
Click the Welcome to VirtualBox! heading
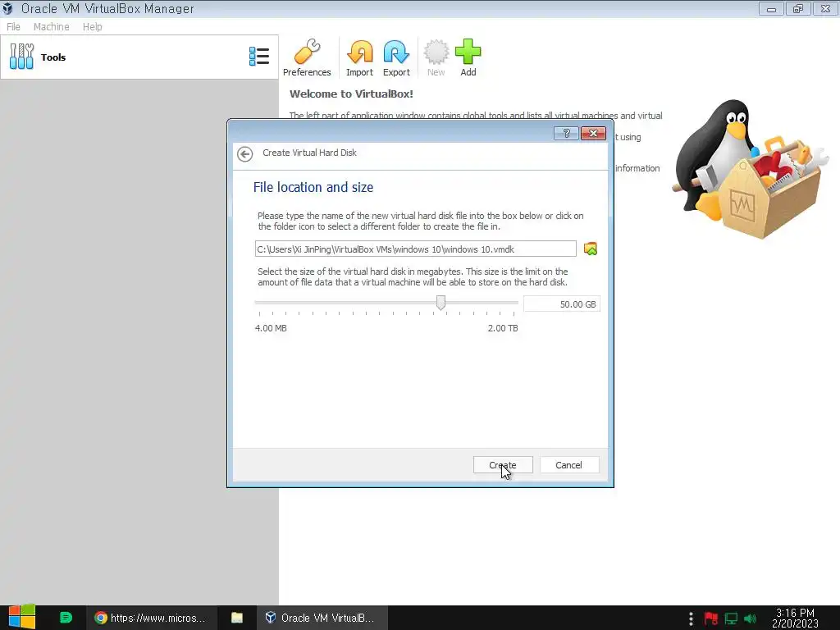click(x=351, y=94)
